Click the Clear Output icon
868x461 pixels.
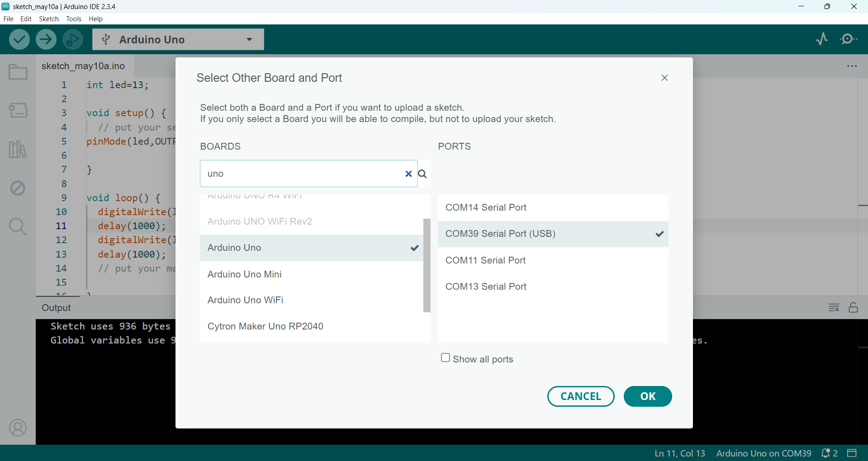pos(834,308)
